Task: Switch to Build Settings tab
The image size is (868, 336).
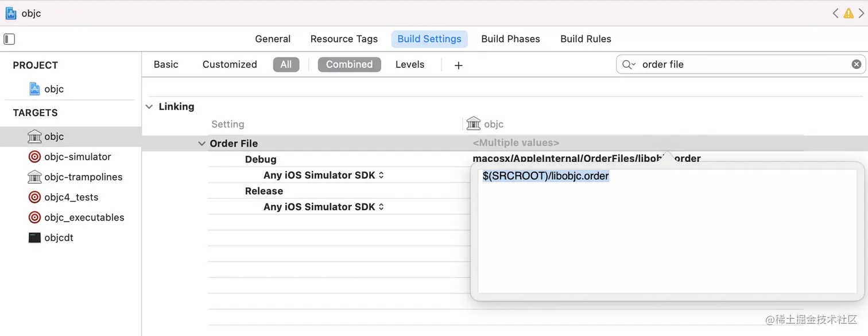Action: click(429, 39)
